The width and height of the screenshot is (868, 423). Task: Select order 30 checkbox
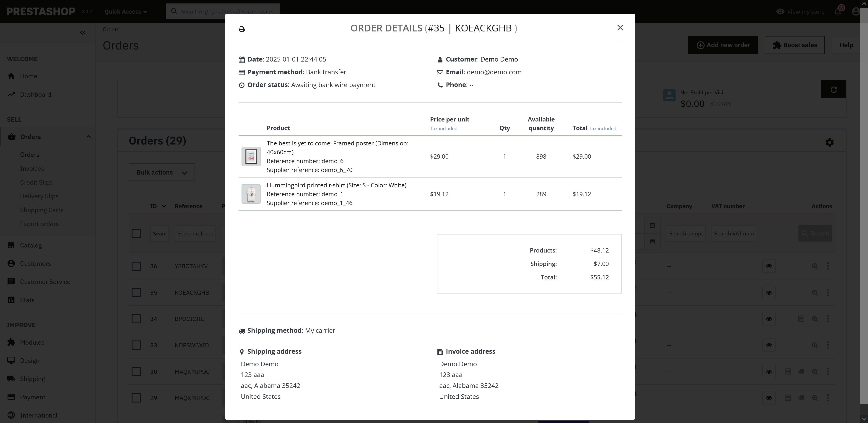point(136,371)
